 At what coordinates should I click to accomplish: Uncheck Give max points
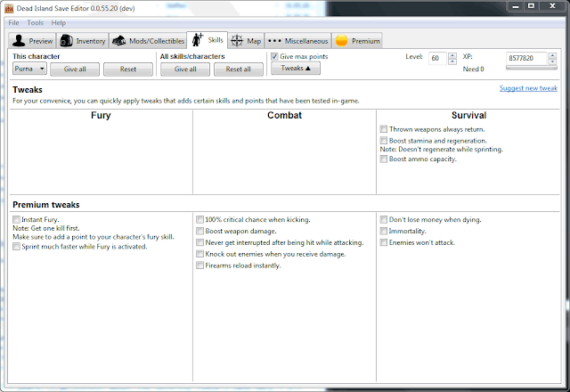tap(274, 56)
